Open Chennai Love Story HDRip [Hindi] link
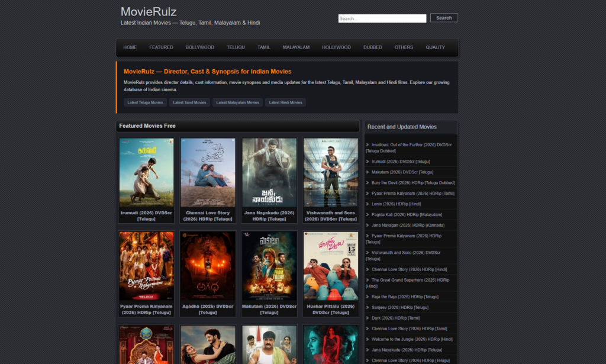The image size is (606, 364). coord(410,270)
